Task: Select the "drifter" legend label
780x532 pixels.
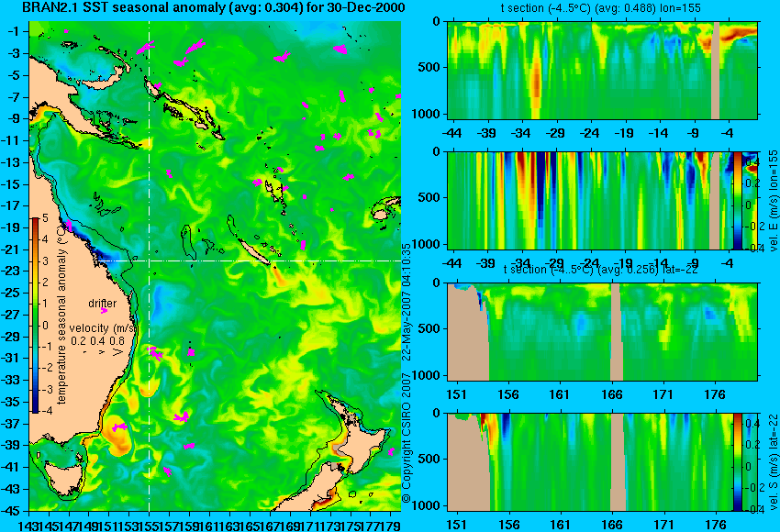Action: (103, 304)
